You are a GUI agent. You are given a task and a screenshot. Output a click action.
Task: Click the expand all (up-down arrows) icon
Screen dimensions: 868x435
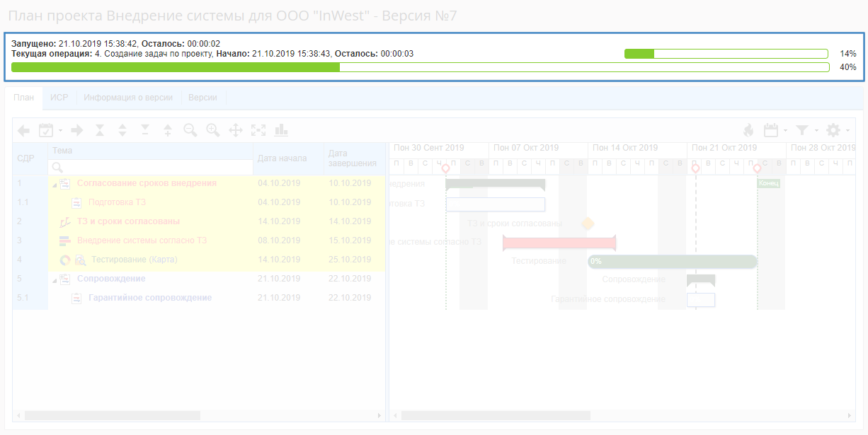pos(122,130)
